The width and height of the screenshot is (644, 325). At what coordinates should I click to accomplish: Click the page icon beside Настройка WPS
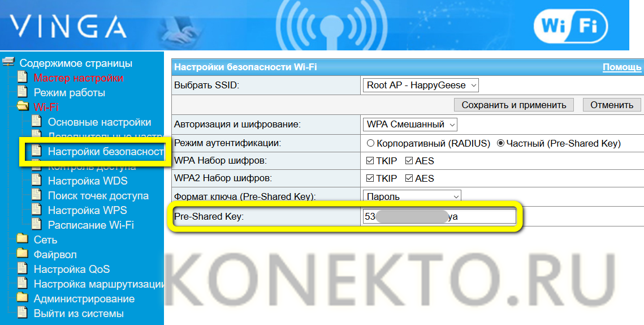point(37,210)
